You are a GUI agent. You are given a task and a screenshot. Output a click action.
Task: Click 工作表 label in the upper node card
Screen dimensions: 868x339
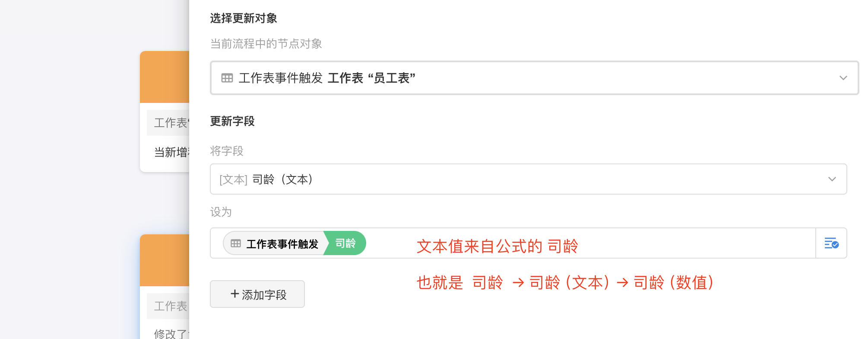(x=170, y=123)
